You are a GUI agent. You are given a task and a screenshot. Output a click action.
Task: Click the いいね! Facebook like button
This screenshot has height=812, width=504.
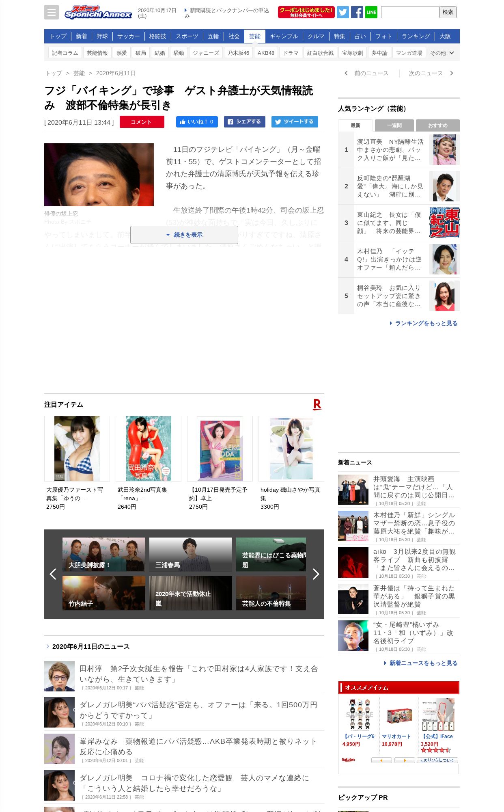[197, 122]
